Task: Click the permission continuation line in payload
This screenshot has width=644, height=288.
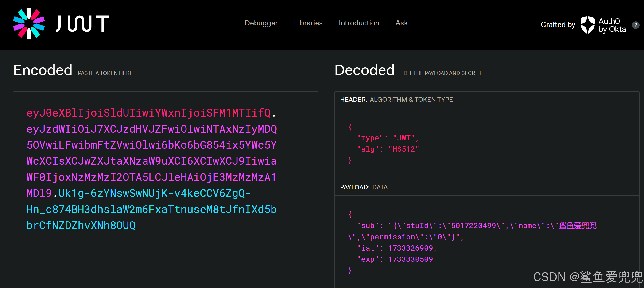Action: pyautogui.click(x=406, y=237)
